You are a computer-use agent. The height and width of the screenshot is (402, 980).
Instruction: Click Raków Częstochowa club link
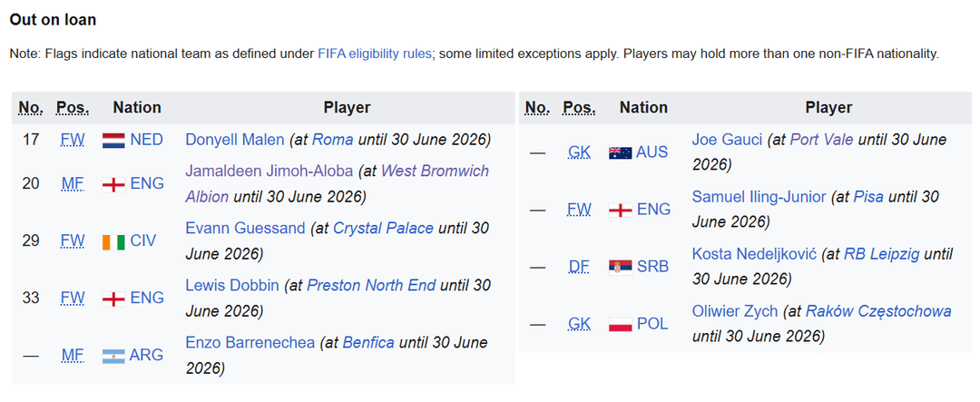[878, 311]
